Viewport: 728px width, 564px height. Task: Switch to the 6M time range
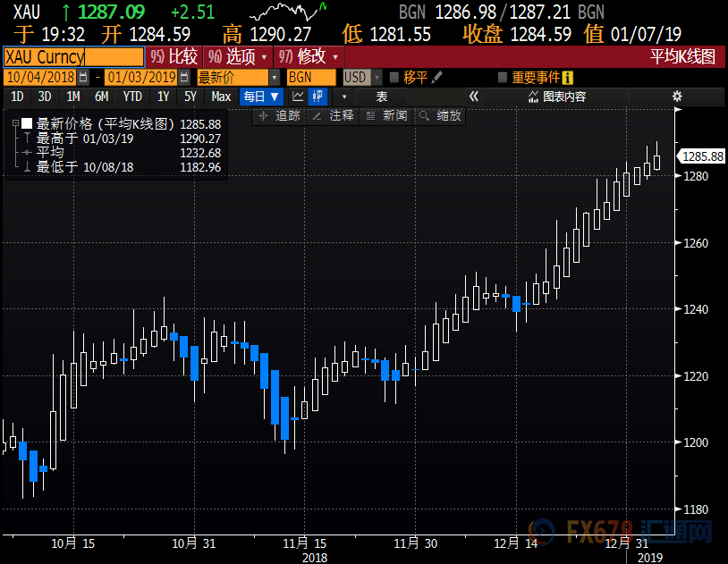point(101,97)
